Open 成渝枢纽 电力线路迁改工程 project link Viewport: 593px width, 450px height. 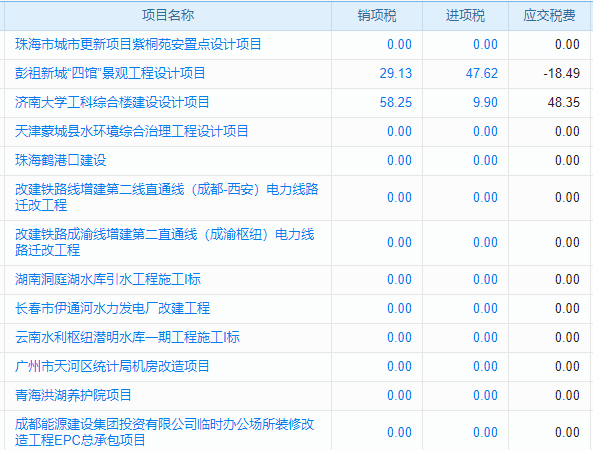point(165,242)
